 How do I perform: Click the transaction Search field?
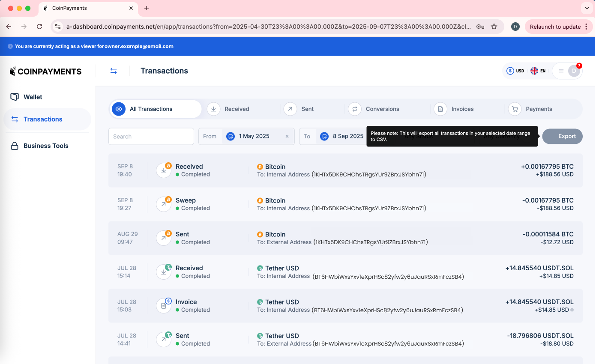151,137
